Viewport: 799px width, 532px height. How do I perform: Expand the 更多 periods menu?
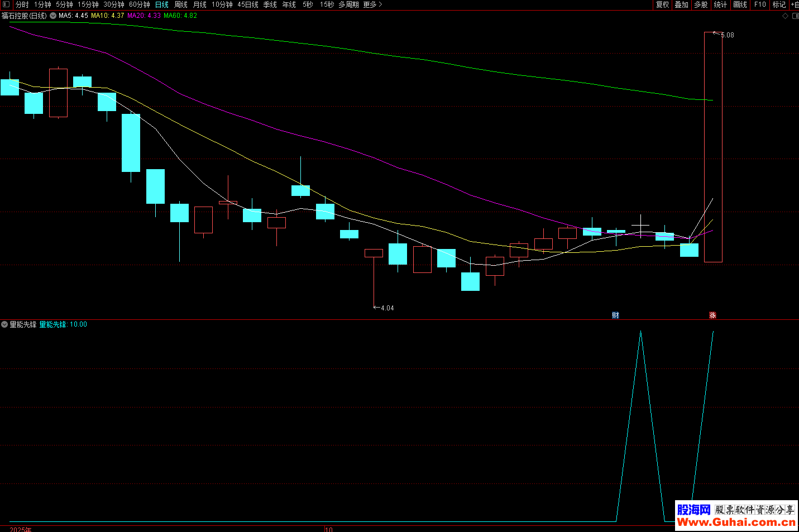pyautogui.click(x=372, y=4)
